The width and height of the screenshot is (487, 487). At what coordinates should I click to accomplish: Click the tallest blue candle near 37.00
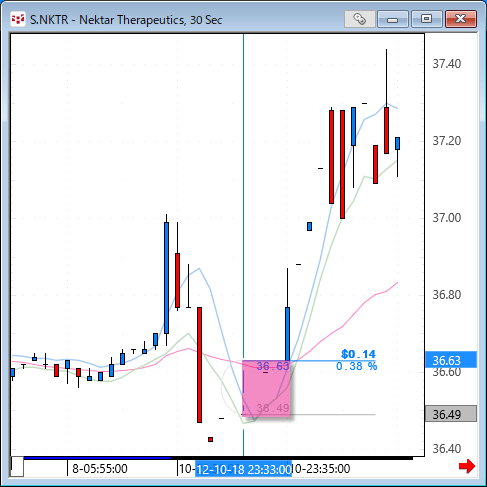click(x=166, y=278)
